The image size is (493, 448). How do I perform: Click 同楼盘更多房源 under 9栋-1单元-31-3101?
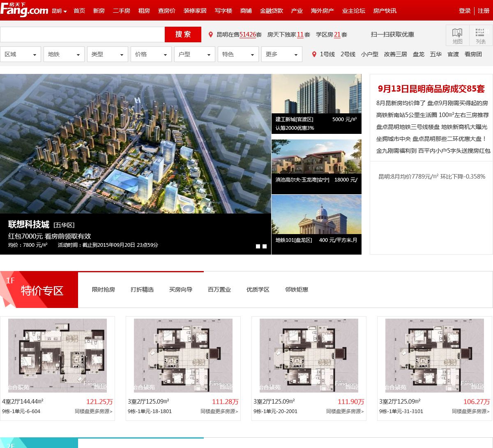[x=471, y=411]
